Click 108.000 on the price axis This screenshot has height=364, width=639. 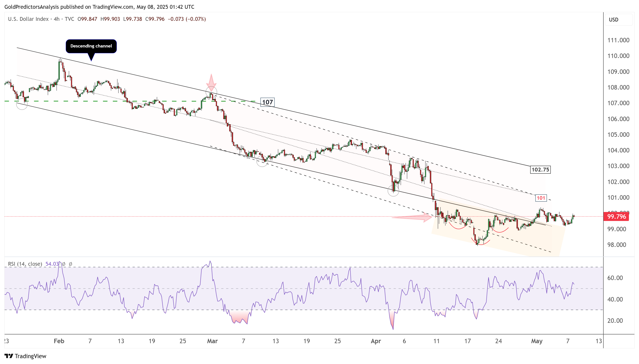(618, 87)
